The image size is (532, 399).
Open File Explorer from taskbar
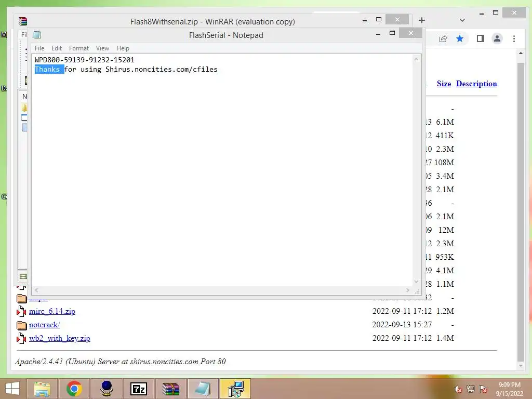click(42, 389)
